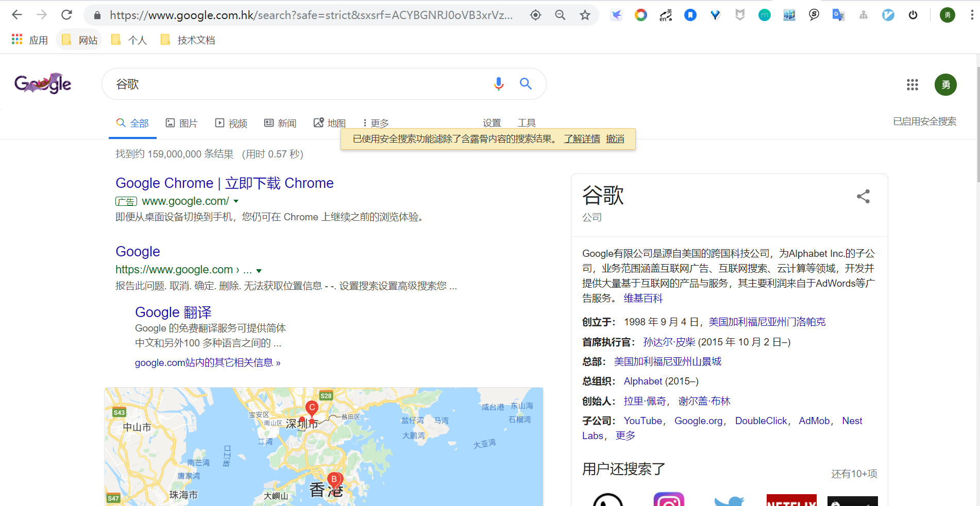Screen dimensions: 980x506
Task: Select the 全部 results tab
Action: pyautogui.click(x=132, y=123)
